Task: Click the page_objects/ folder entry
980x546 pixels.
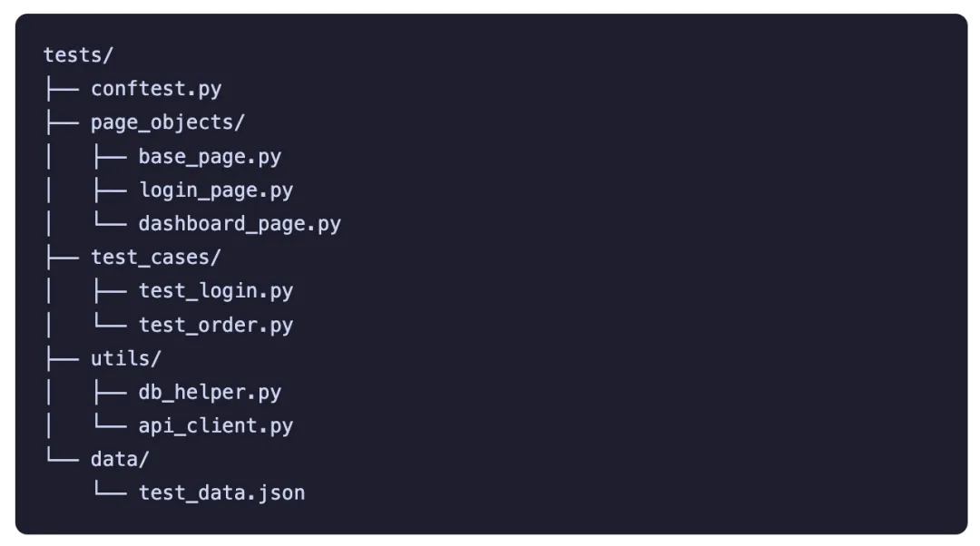Action: tap(168, 122)
